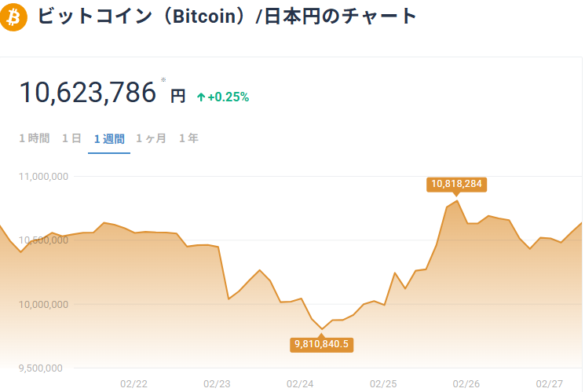Click the 9,500,000 y-axis label
The width and height of the screenshot is (585, 392).
click(47, 368)
